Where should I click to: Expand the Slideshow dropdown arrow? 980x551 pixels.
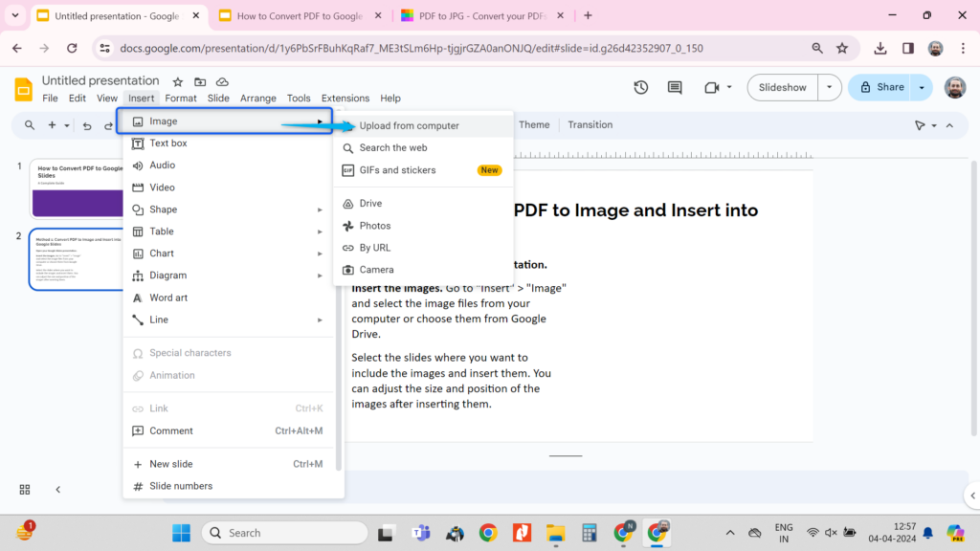point(829,87)
